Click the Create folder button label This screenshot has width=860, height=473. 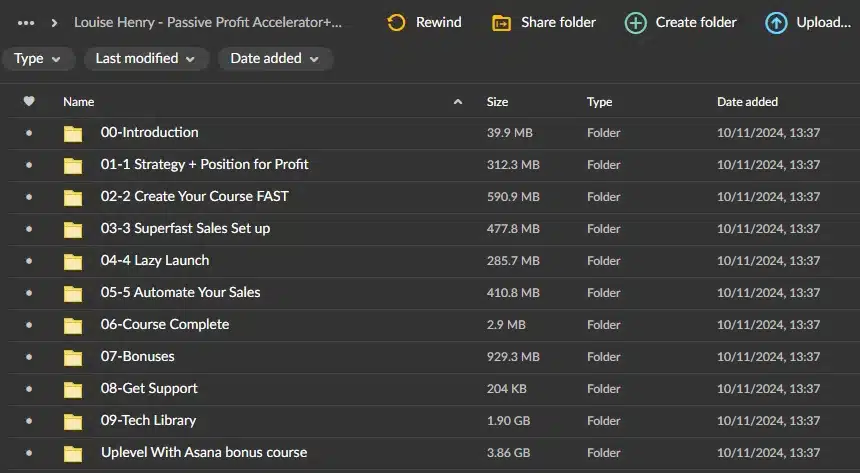[x=696, y=22]
